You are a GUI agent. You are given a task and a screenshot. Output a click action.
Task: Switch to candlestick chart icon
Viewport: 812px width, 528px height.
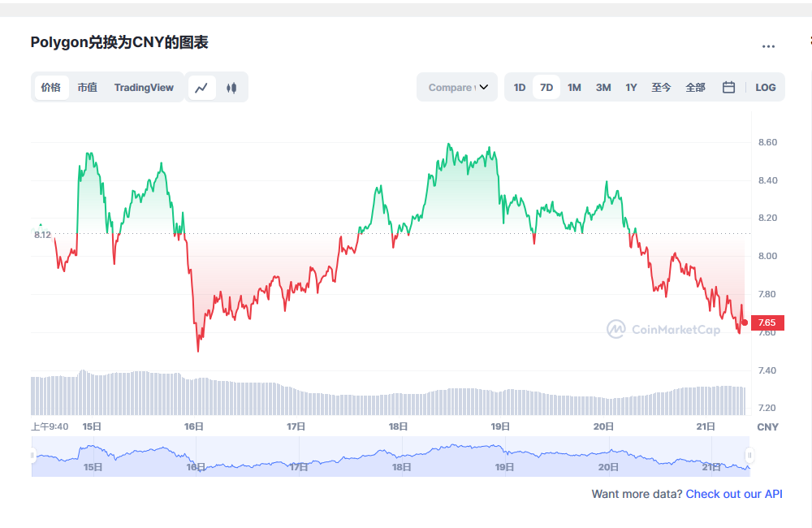tap(231, 88)
